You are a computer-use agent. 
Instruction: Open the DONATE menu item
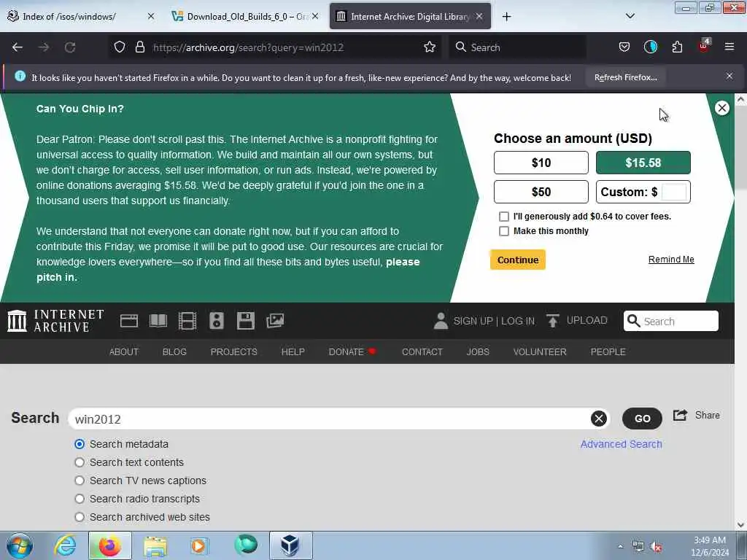[352, 352]
